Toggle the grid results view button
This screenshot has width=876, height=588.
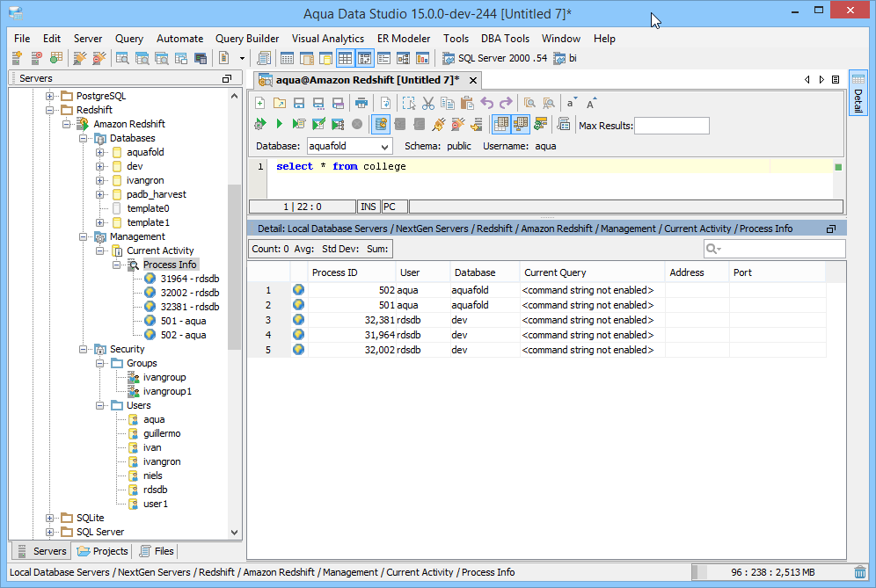501,124
